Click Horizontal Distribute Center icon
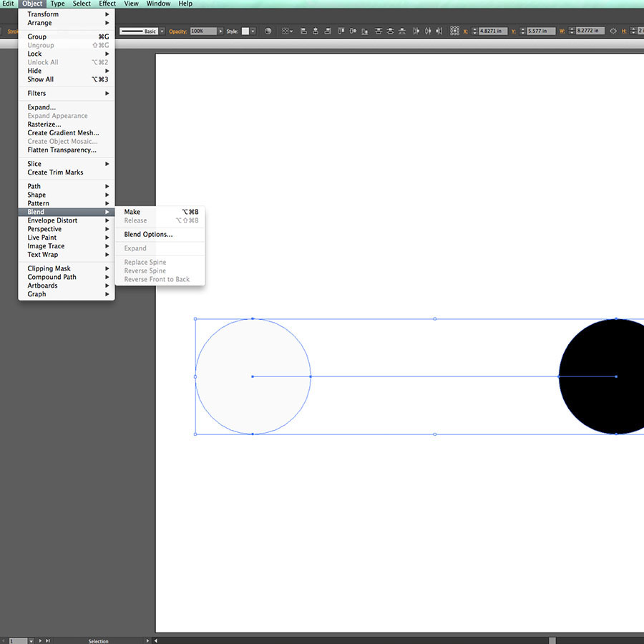644x644 pixels. pyautogui.click(x=428, y=31)
